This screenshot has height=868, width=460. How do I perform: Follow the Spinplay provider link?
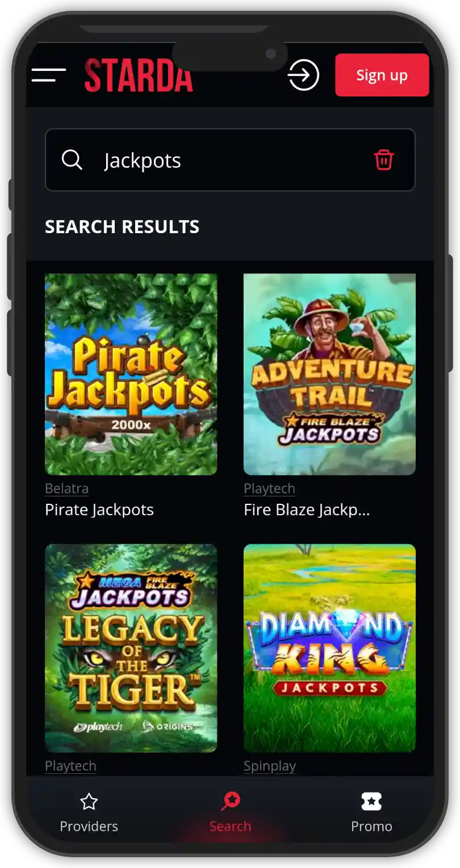(270, 766)
